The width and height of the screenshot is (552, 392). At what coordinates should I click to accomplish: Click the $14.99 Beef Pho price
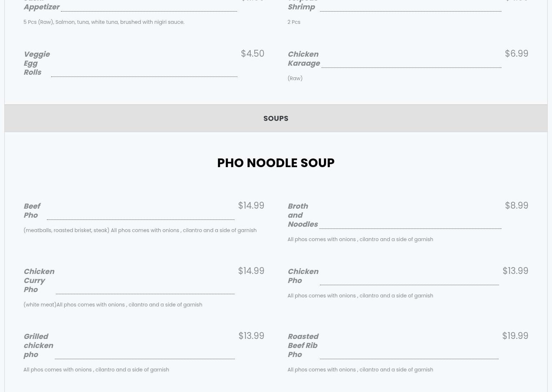(251, 205)
